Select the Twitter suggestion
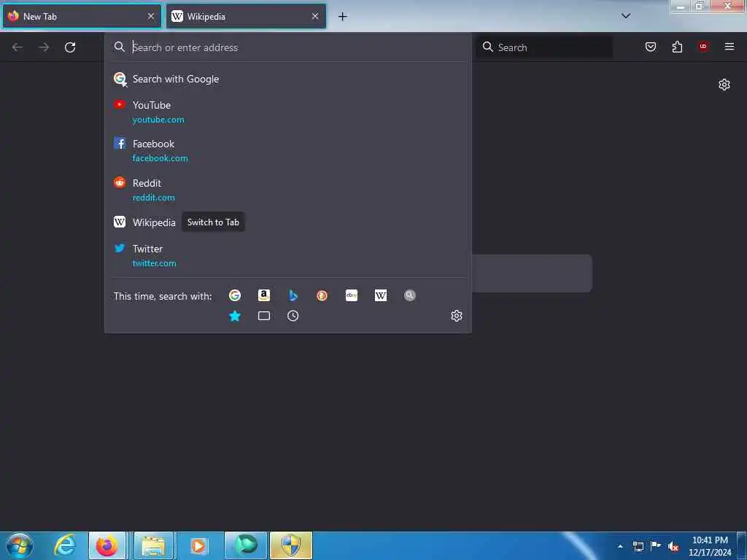The width and height of the screenshot is (747, 560). tap(287, 256)
